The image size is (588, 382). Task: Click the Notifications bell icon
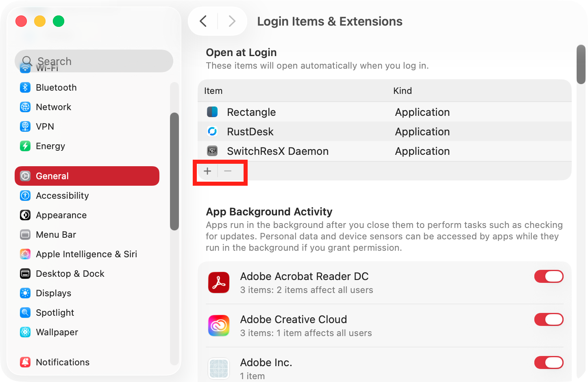(25, 362)
